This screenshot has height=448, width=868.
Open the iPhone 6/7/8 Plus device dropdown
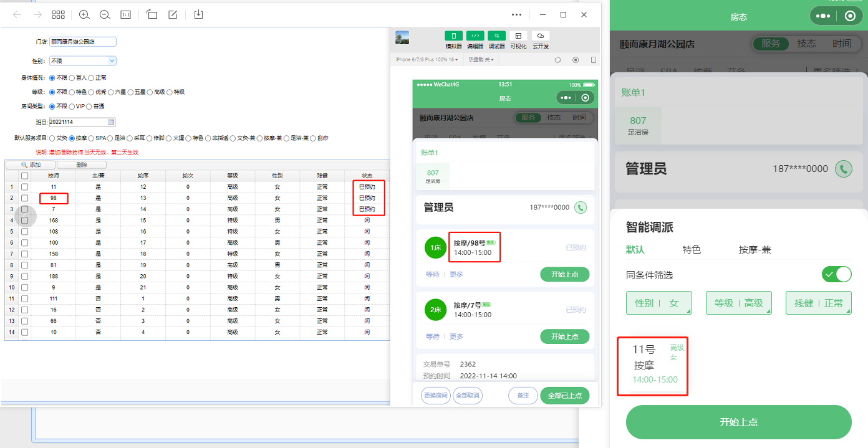(427, 60)
